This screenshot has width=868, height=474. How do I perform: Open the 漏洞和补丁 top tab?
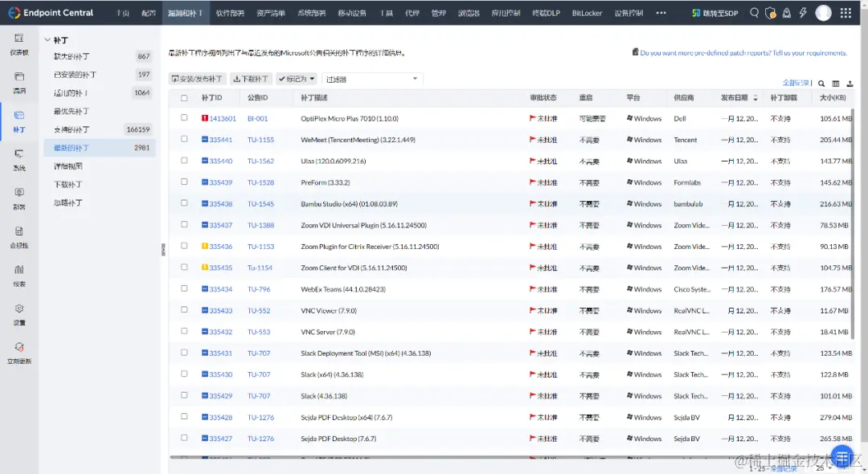pos(185,13)
